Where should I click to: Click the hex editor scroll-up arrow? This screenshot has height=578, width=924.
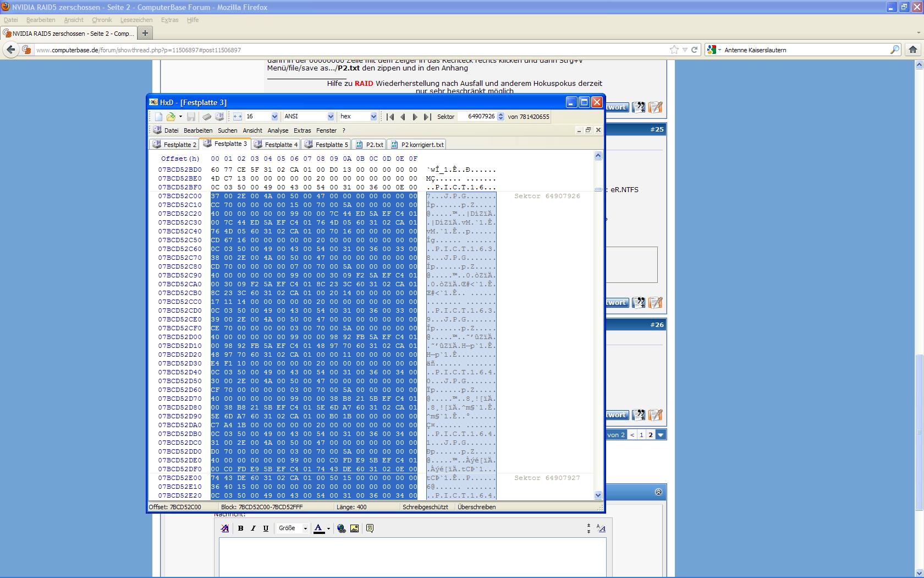(x=598, y=156)
